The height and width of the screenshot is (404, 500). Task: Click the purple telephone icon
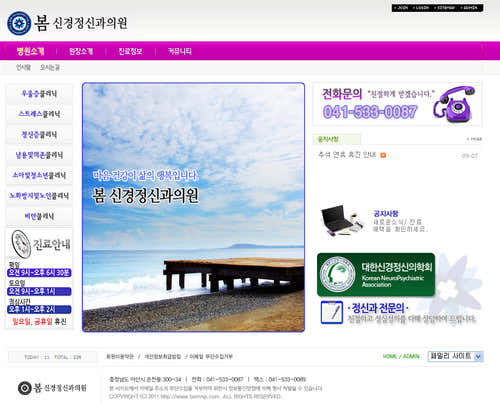tap(454, 104)
